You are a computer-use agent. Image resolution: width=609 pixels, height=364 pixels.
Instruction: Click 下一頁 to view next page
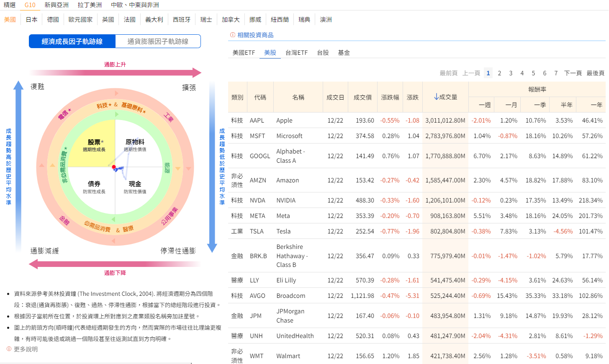tap(573, 73)
